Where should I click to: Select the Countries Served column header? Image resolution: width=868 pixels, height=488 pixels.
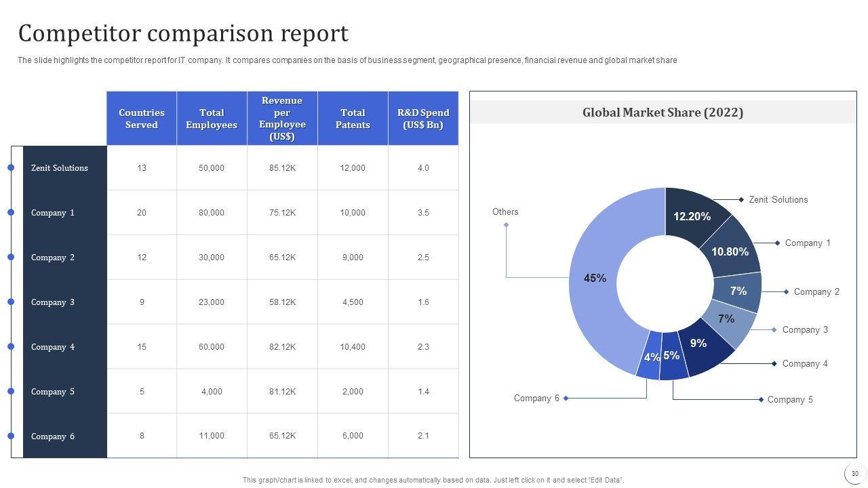tap(142, 119)
